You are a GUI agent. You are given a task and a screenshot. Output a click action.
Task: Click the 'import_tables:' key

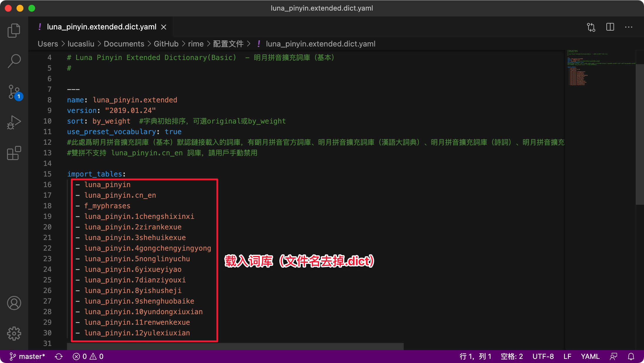tap(96, 174)
